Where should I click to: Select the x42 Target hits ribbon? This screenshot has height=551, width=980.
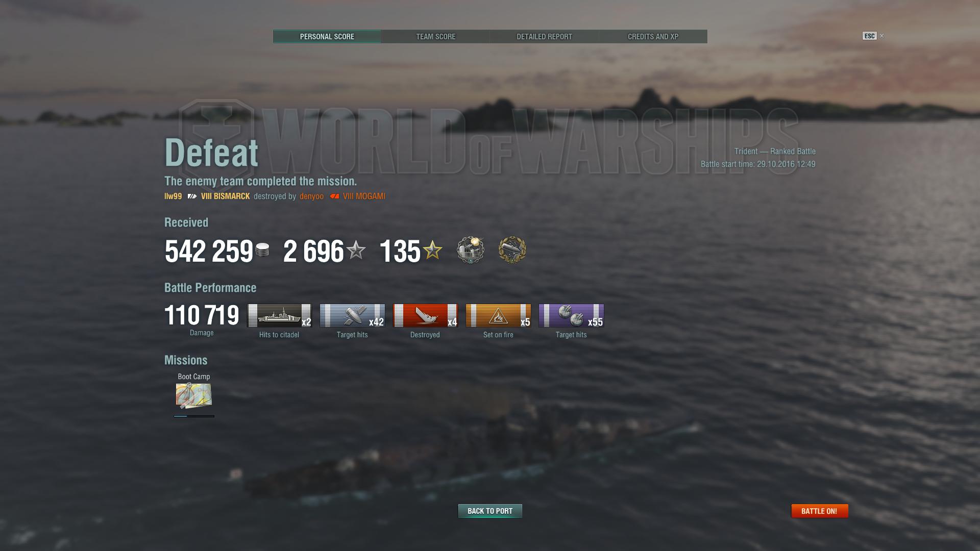click(x=352, y=316)
